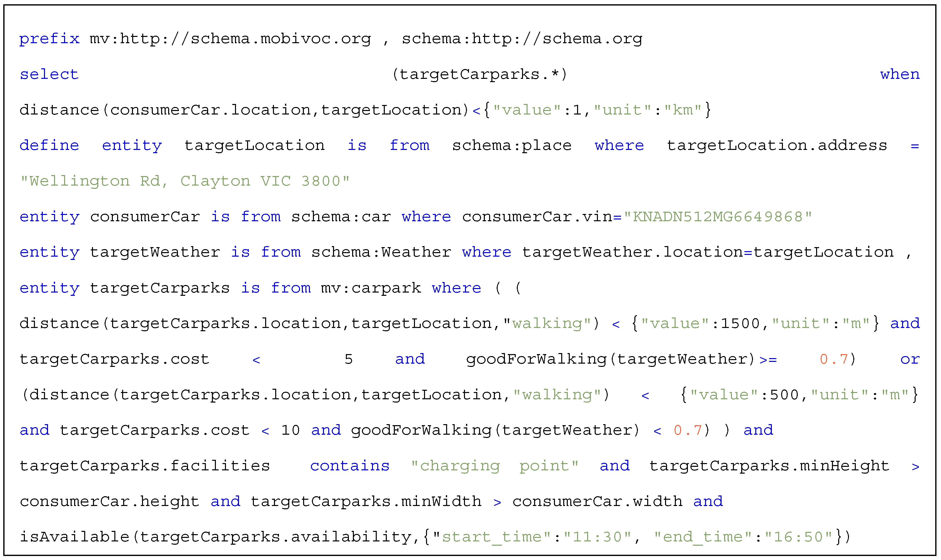Click 'mv:http://schema.mobivoc.org' prefix URL

tap(230, 38)
